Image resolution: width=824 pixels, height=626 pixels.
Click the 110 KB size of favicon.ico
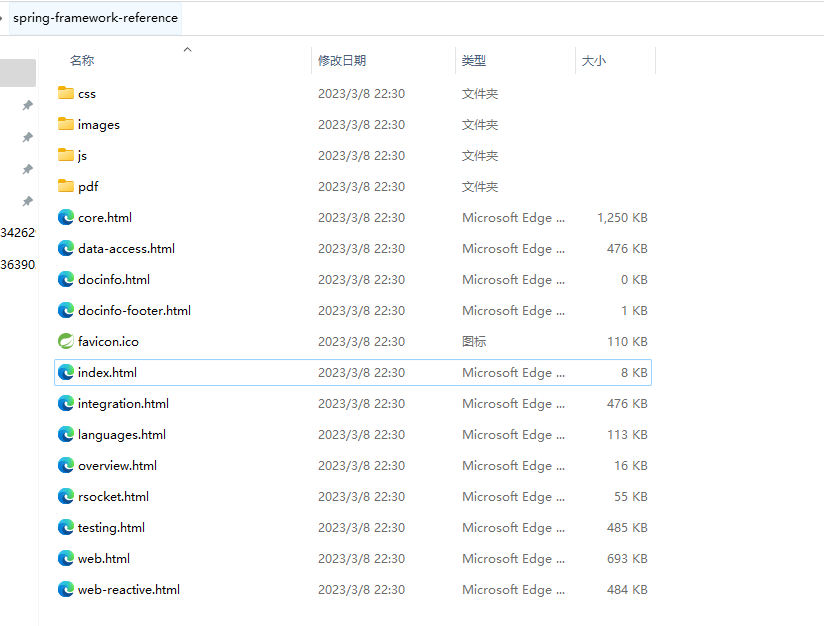[x=627, y=342]
